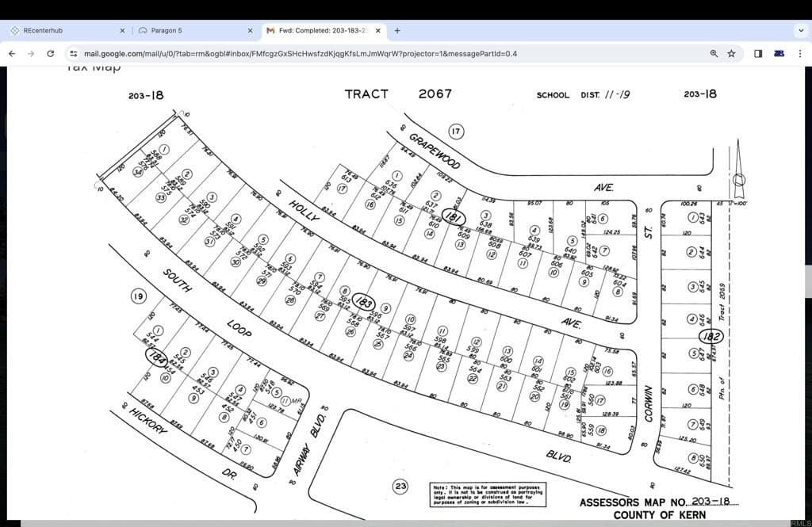The height and width of the screenshot is (527, 812).
Task: Click the zoom magnifier icon in address bar
Action: [x=714, y=53]
